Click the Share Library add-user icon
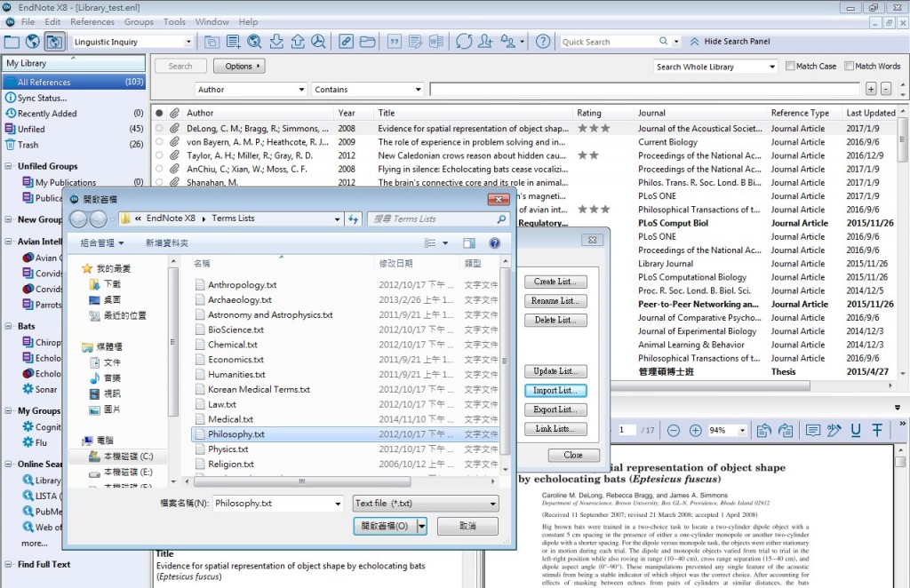The height and width of the screenshot is (588, 910). (485, 42)
